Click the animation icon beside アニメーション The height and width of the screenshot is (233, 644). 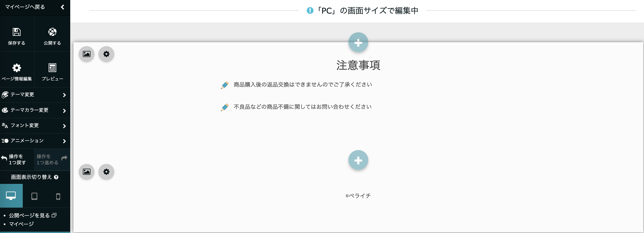coord(5,141)
